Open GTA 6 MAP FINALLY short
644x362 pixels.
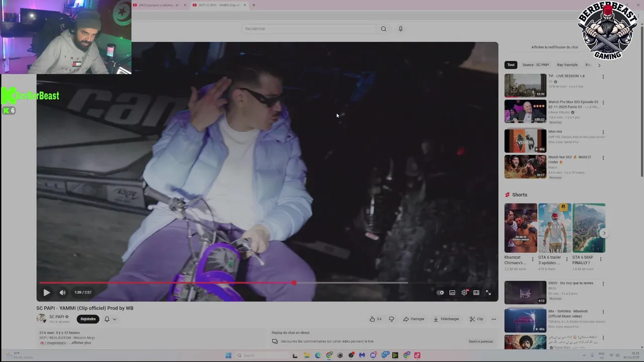pyautogui.click(x=589, y=228)
